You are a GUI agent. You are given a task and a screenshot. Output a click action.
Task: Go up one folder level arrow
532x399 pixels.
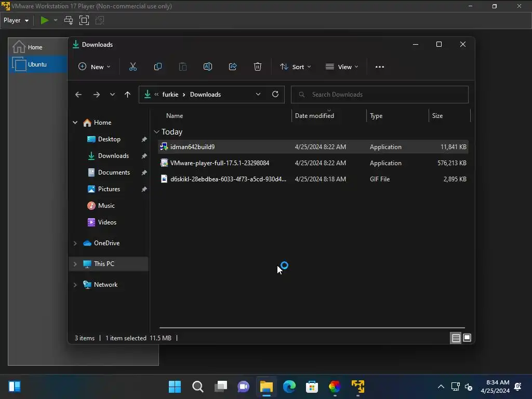[128, 95]
